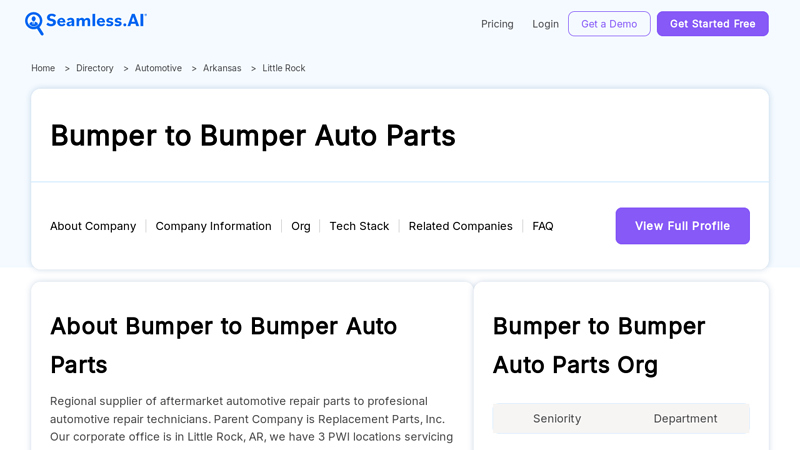
Task: Open Directory breadcrumb link
Action: click(94, 68)
